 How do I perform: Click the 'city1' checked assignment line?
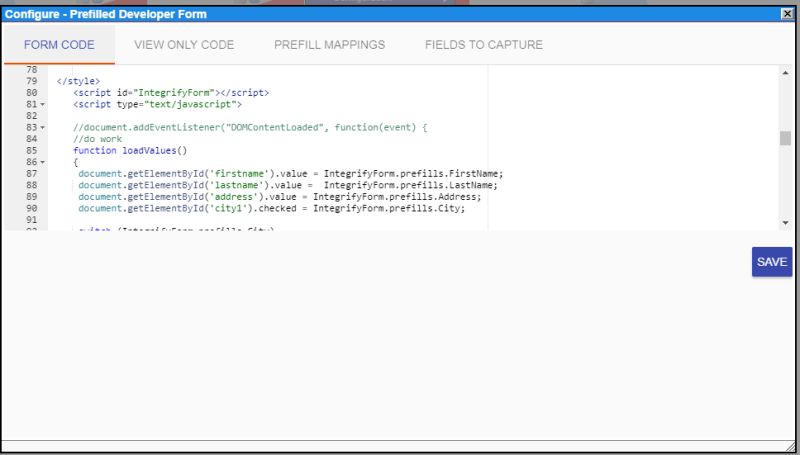click(x=271, y=208)
